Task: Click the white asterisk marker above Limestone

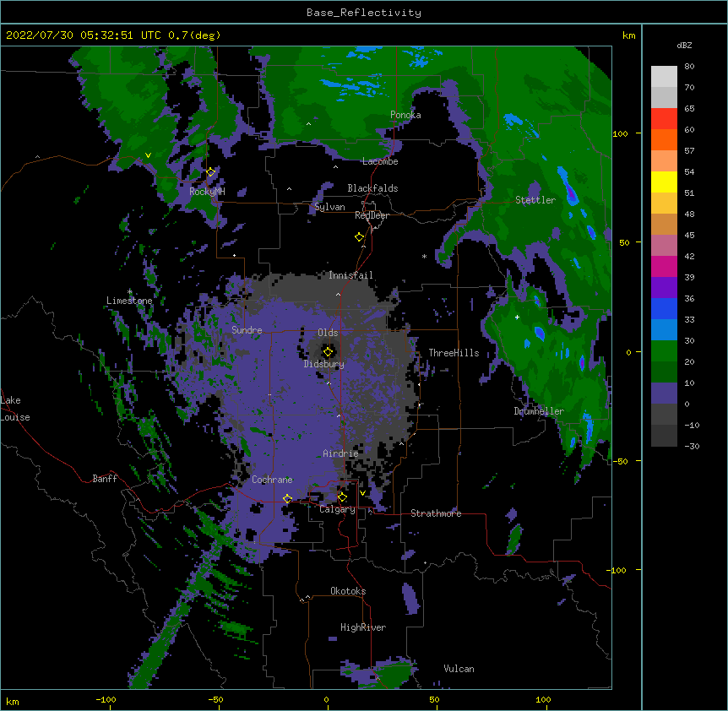Action: [129, 292]
